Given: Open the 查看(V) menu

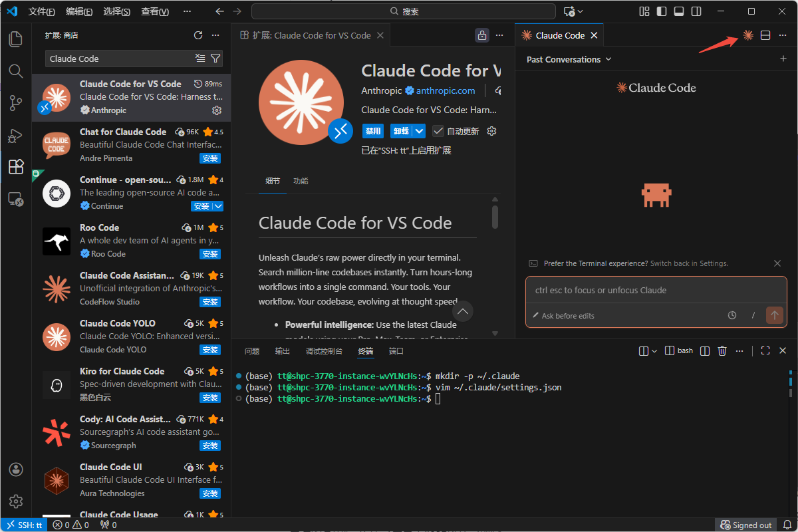Looking at the screenshot, I should (155, 11).
